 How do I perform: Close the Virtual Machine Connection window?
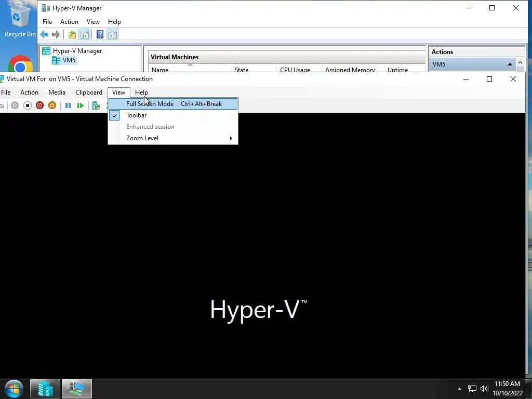click(x=513, y=79)
